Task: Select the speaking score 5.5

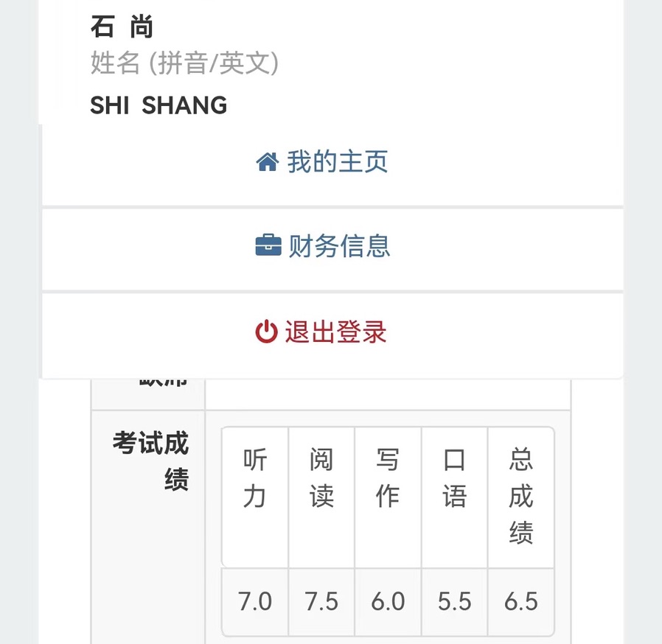Action: click(x=454, y=602)
